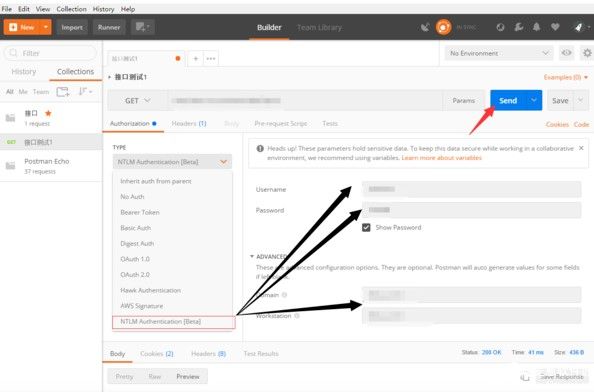Screen dimensions: 594x392
Task: Switch to the Builder tab
Action: tap(269, 27)
